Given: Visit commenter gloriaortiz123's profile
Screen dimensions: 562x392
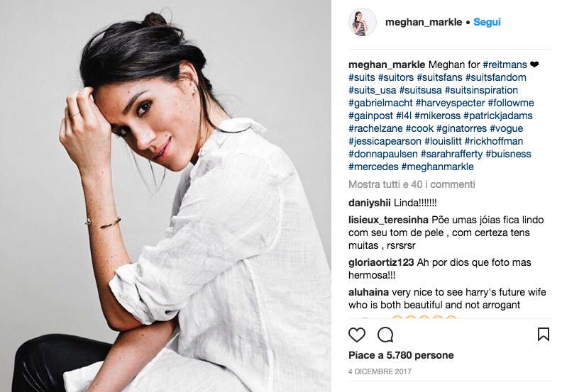Looking at the screenshot, I should tap(381, 262).
